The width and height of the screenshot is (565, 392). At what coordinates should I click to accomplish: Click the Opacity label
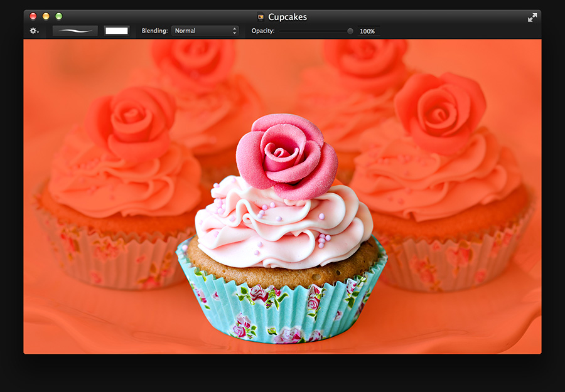click(x=263, y=31)
